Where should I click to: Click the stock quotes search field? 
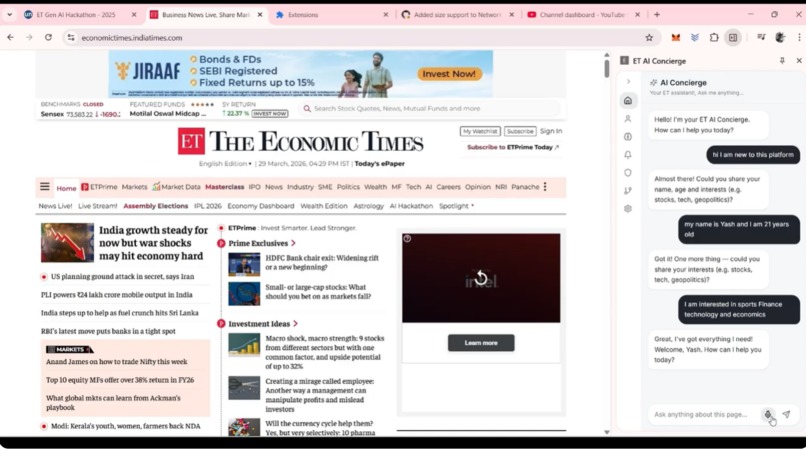point(429,108)
